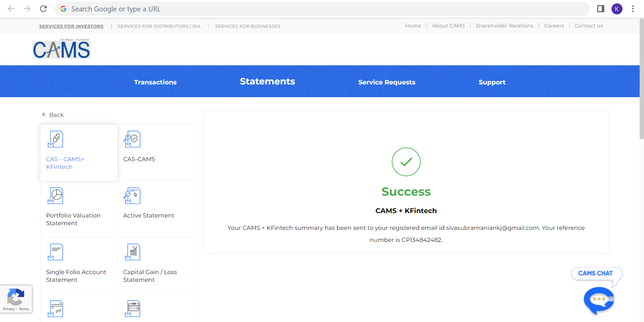Open Contact us link
This screenshot has height=322, width=644.
pyautogui.click(x=589, y=26)
